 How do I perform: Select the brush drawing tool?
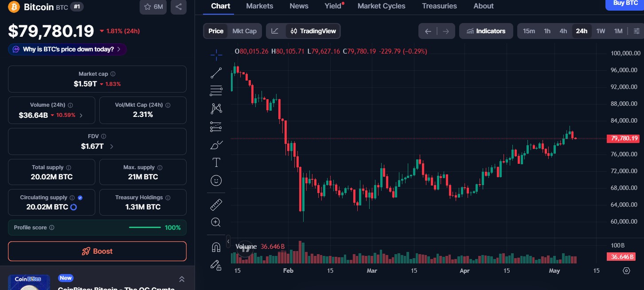click(216, 145)
